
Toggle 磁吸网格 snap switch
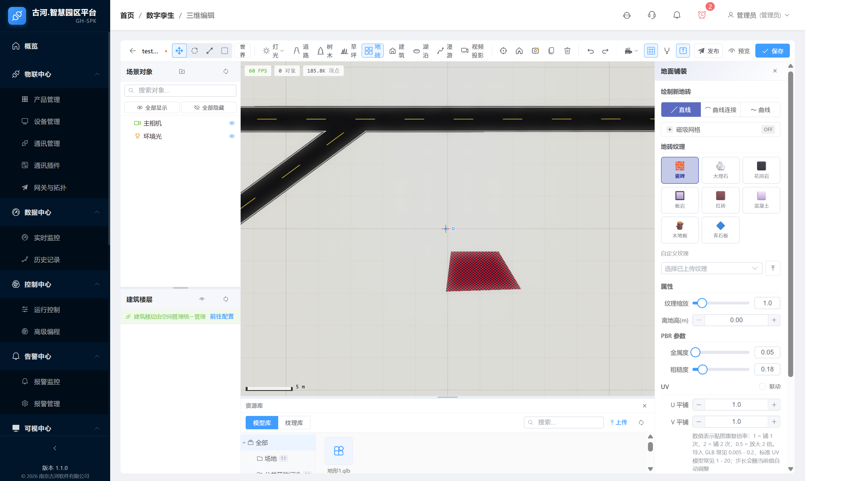(x=768, y=130)
